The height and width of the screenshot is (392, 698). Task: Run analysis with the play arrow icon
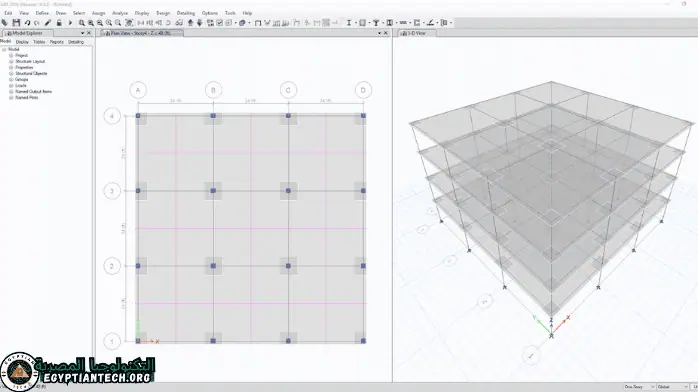pos(70,23)
